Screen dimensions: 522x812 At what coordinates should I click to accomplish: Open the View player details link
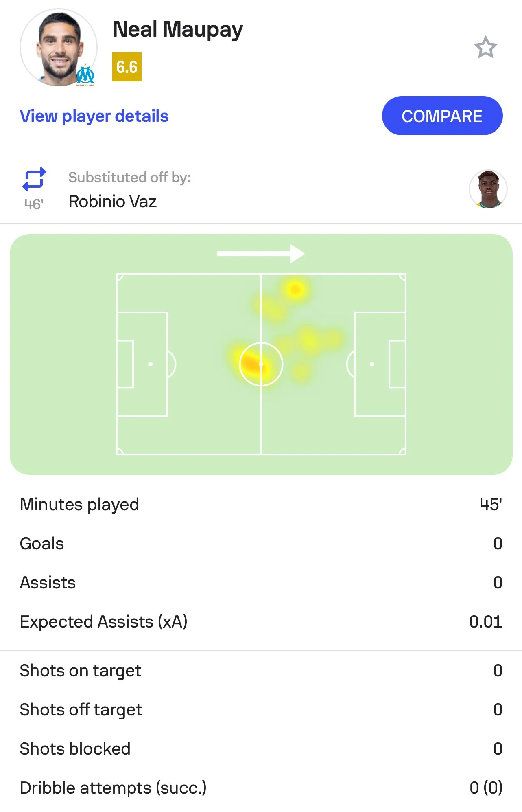[x=94, y=116]
